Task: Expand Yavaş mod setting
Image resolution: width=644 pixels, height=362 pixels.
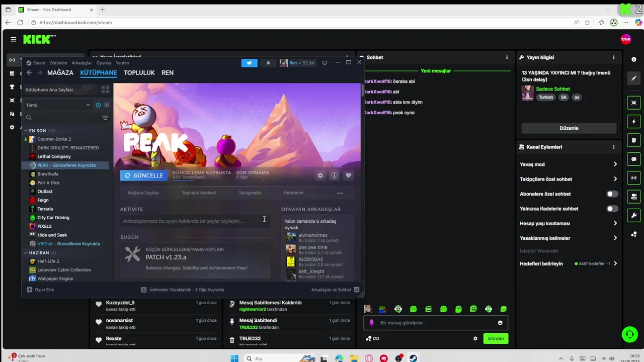Action: coord(569,164)
